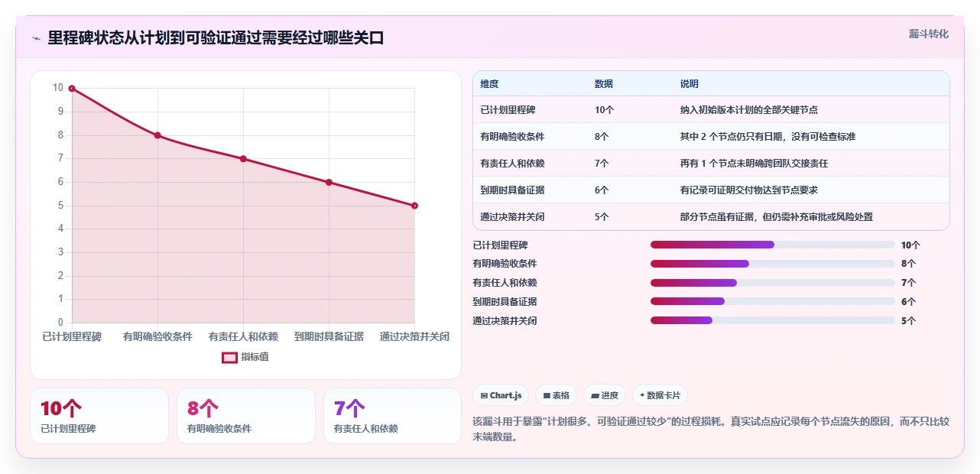The height and width of the screenshot is (474, 980).
Task: Click the 8个 有明确验收条件 stat card
Action: click(x=246, y=416)
